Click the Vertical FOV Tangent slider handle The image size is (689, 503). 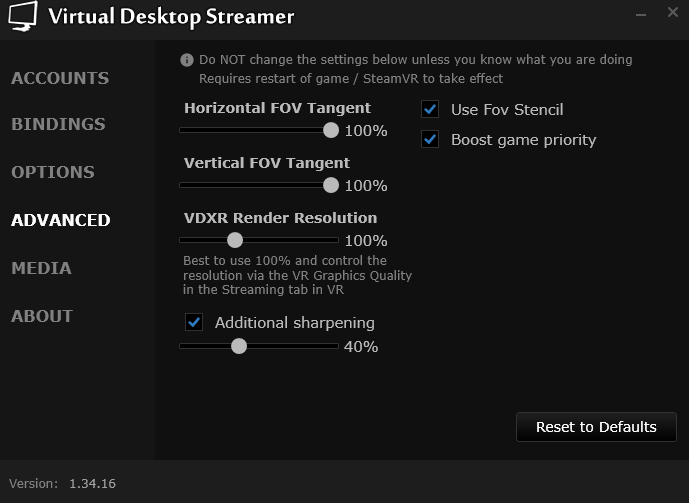point(331,185)
